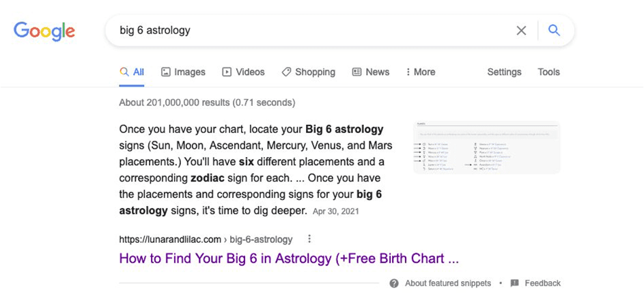This screenshot has width=644, height=303.
Task: Click the About featured snippets link
Action: click(x=447, y=283)
